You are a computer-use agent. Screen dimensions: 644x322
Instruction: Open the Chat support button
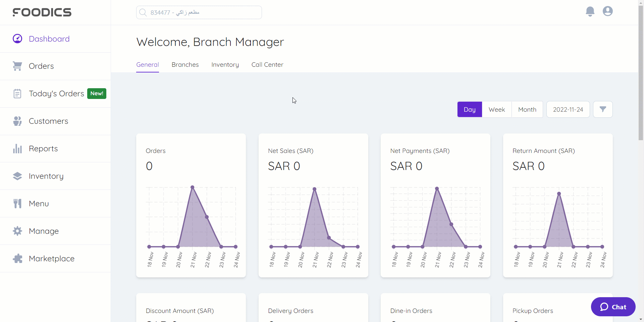(613, 307)
